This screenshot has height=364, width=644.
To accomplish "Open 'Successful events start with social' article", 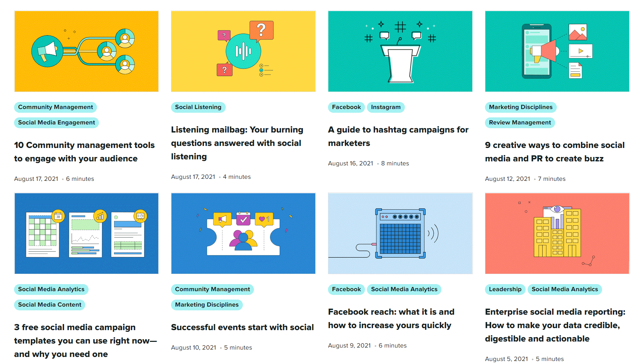I will point(242,327).
